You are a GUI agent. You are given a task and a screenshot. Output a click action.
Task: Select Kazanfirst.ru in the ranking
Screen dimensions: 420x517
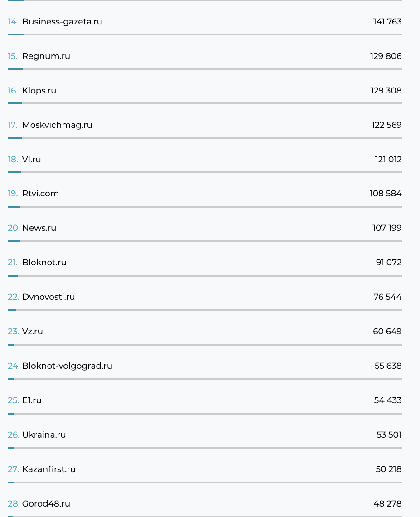click(x=49, y=469)
